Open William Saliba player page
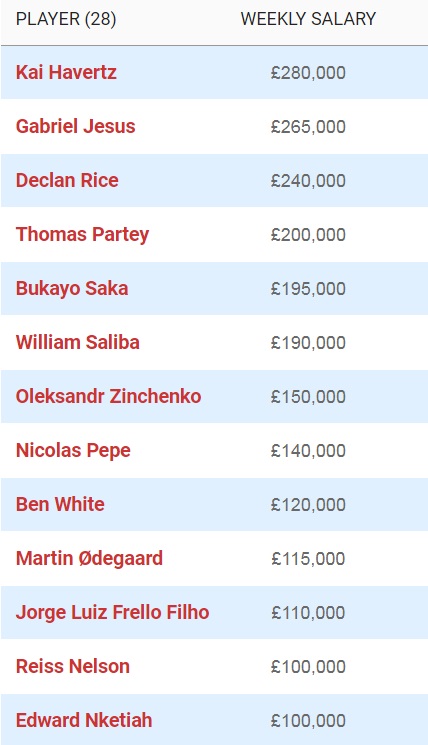The width and height of the screenshot is (428, 745). click(77, 343)
